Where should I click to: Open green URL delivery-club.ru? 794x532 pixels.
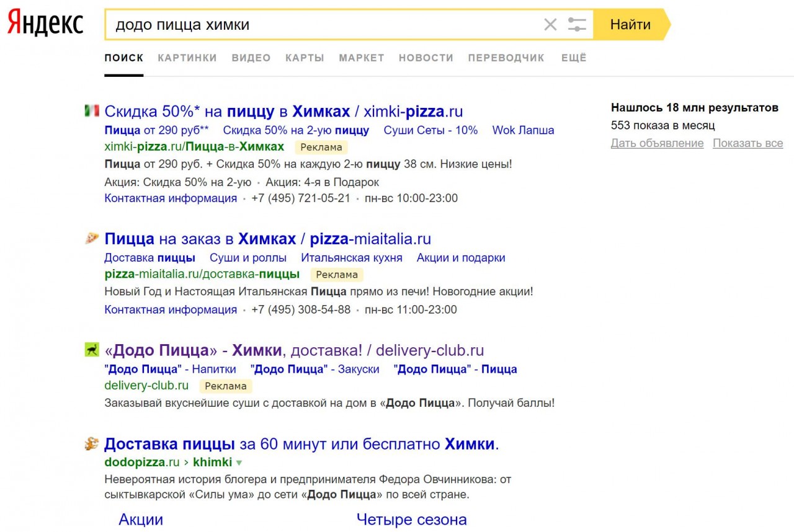click(x=146, y=386)
